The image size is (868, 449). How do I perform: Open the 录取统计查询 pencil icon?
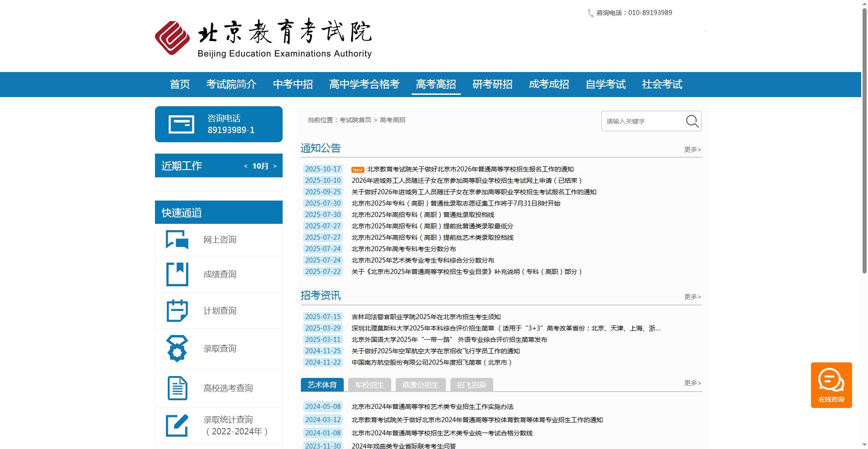point(177,425)
